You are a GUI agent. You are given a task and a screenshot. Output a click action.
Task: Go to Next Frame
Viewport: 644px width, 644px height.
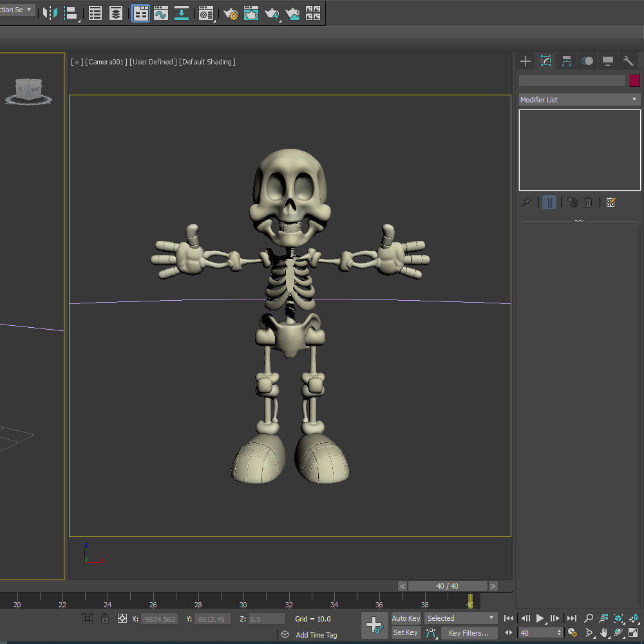(554, 618)
